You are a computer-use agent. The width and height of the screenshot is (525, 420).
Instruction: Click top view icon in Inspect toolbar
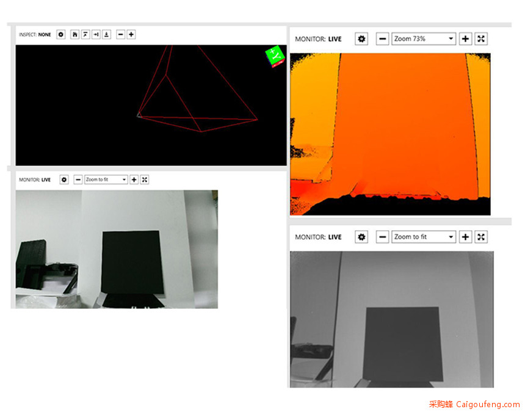coord(85,35)
